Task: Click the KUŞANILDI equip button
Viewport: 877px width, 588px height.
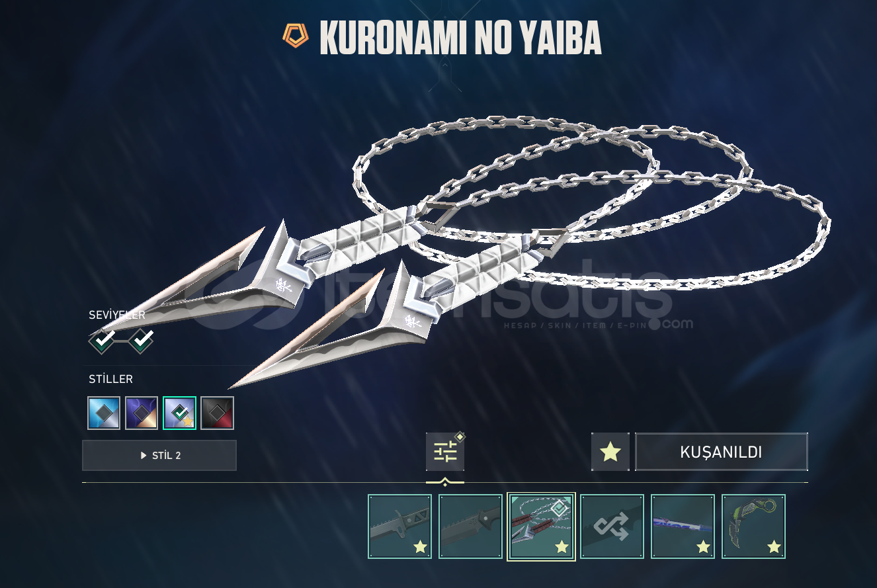Action: point(722,452)
